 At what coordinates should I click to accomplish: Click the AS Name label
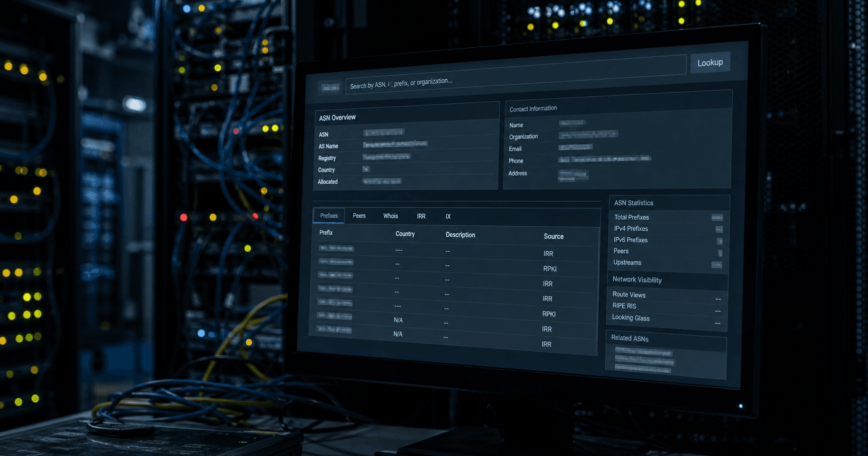[328, 146]
